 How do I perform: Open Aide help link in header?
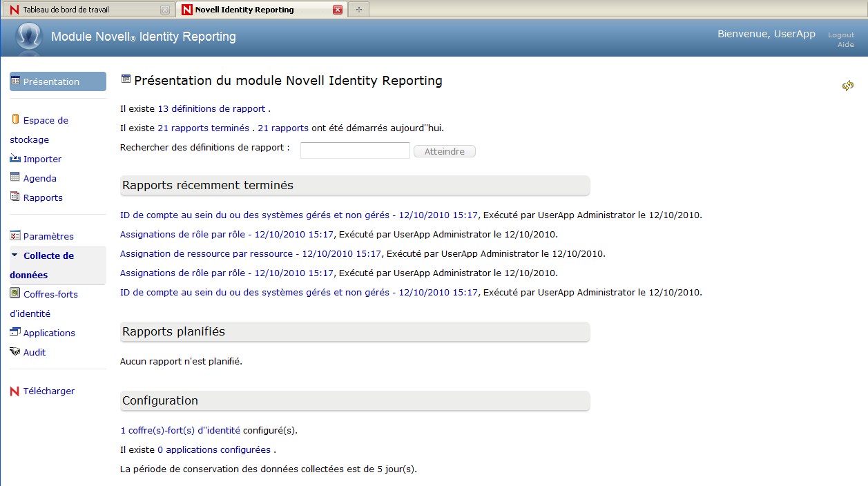pyautogui.click(x=846, y=45)
